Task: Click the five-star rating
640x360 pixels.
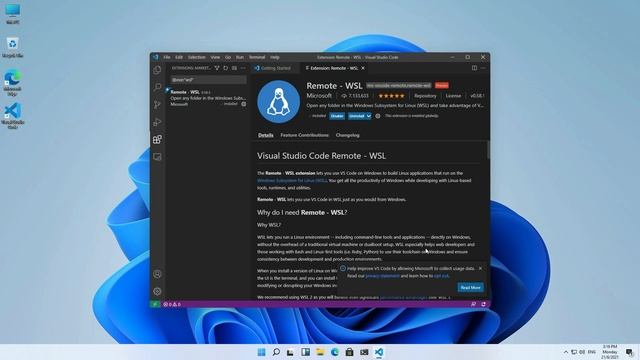Action: (391, 96)
